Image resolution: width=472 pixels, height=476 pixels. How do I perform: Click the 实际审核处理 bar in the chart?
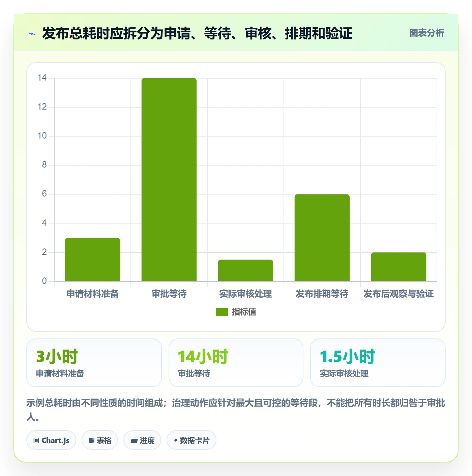tap(245, 270)
